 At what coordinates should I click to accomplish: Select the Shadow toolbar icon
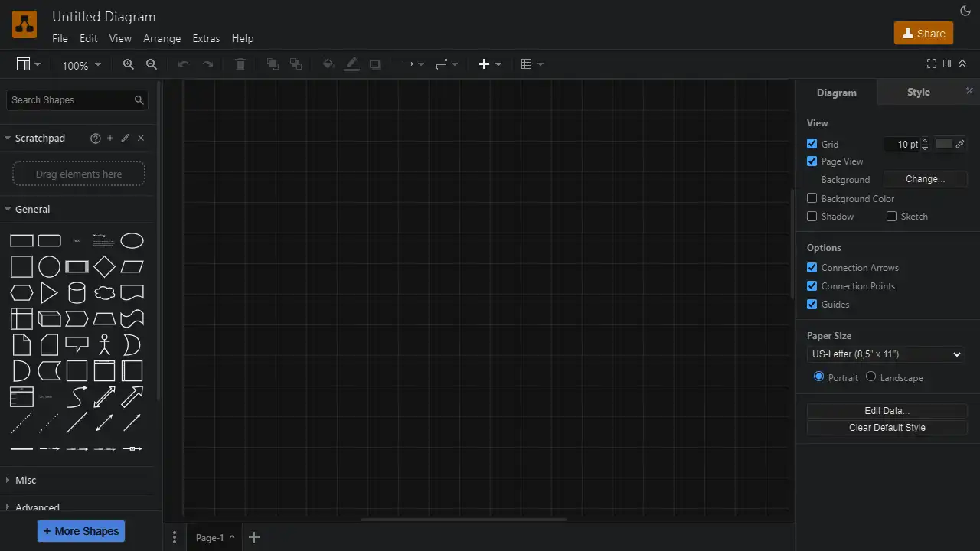coord(374,64)
